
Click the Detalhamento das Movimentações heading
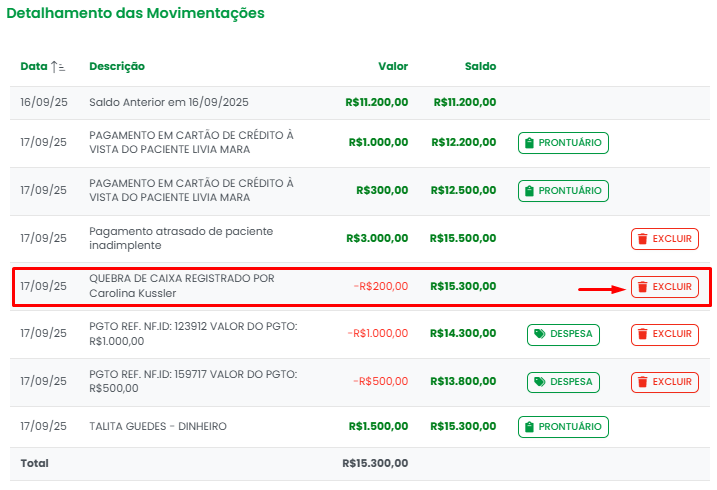(x=136, y=14)
